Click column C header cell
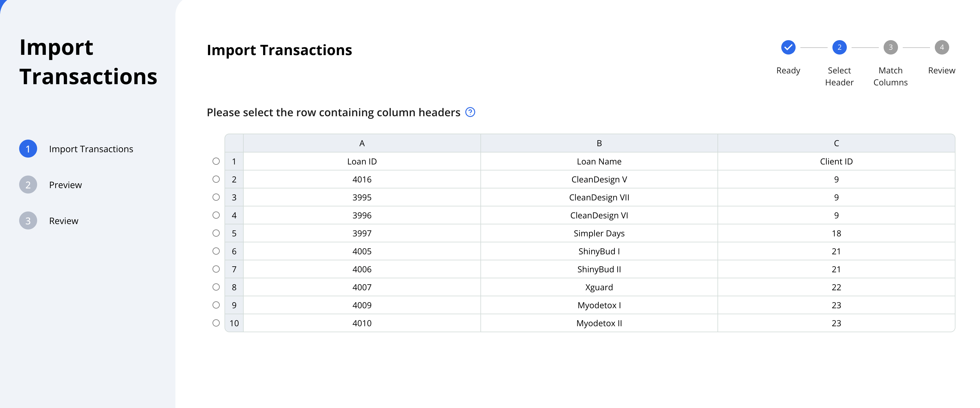Viewport: 980px width, 408px height. click(x=836, y=143)
